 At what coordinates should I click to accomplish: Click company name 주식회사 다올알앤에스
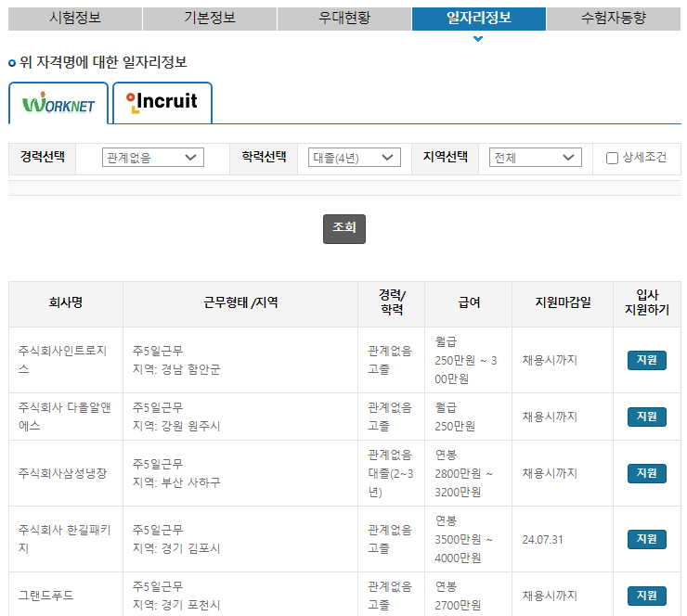64,417
